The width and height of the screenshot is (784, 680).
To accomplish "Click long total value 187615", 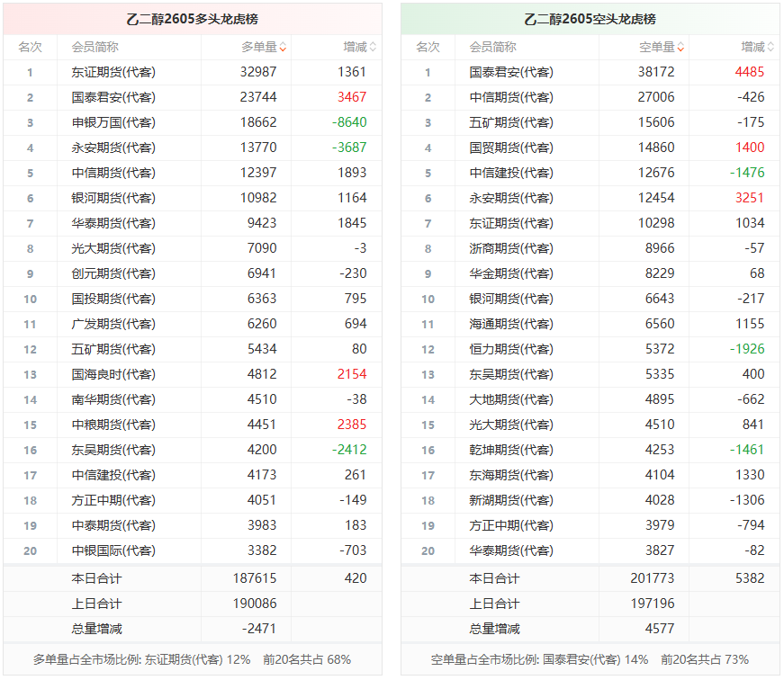I will coord(255,578).
